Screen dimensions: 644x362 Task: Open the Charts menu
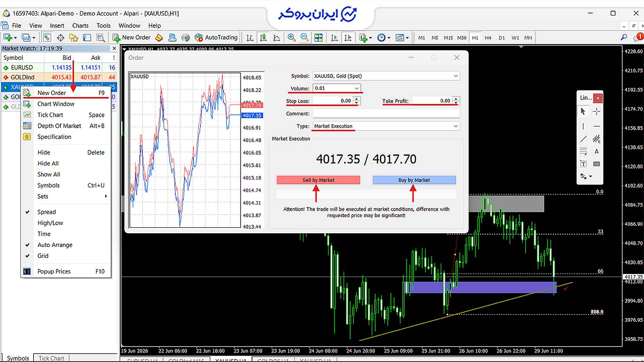80,26
